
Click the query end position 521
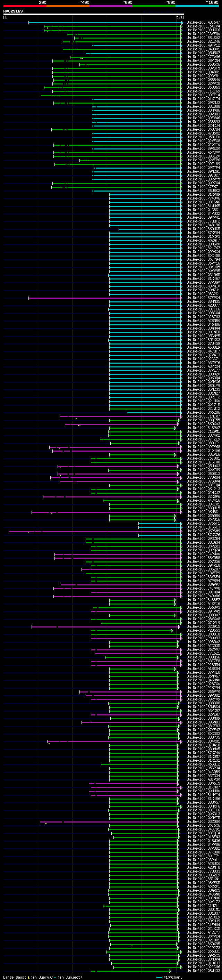(x=179, y=17)
